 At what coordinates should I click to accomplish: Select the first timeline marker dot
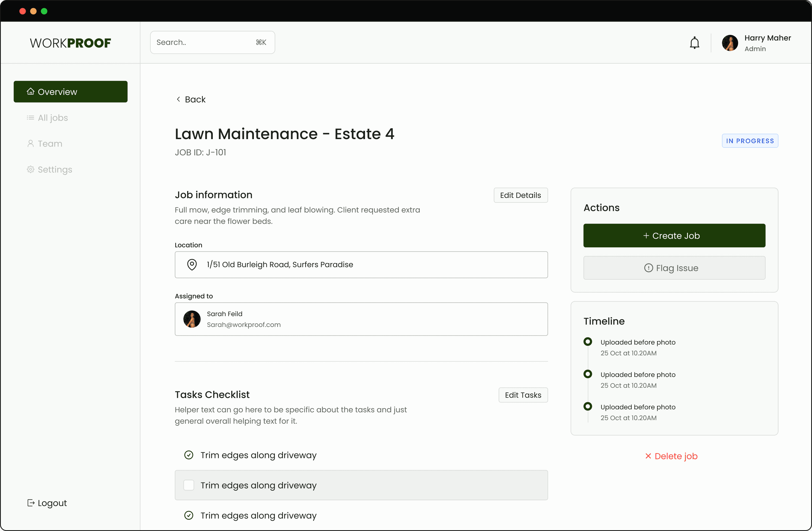(588, 342)
